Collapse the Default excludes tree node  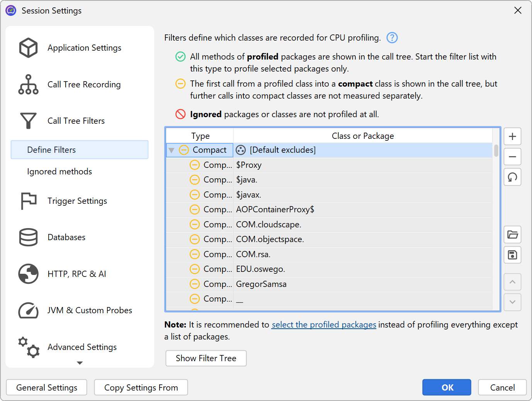tap(172, 150)
